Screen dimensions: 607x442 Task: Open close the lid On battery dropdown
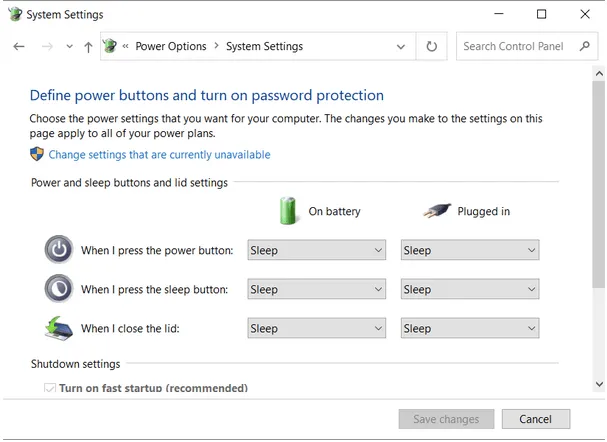(316, 329)
